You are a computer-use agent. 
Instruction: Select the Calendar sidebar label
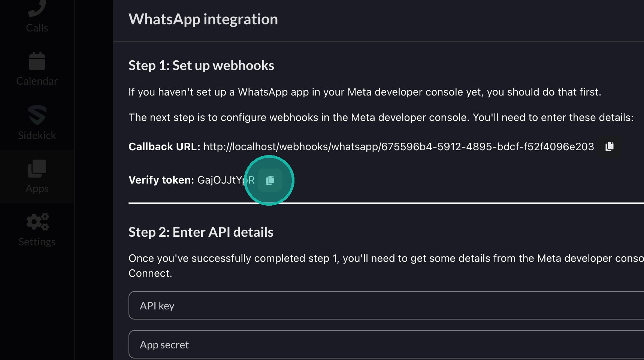tap(37, 81)
